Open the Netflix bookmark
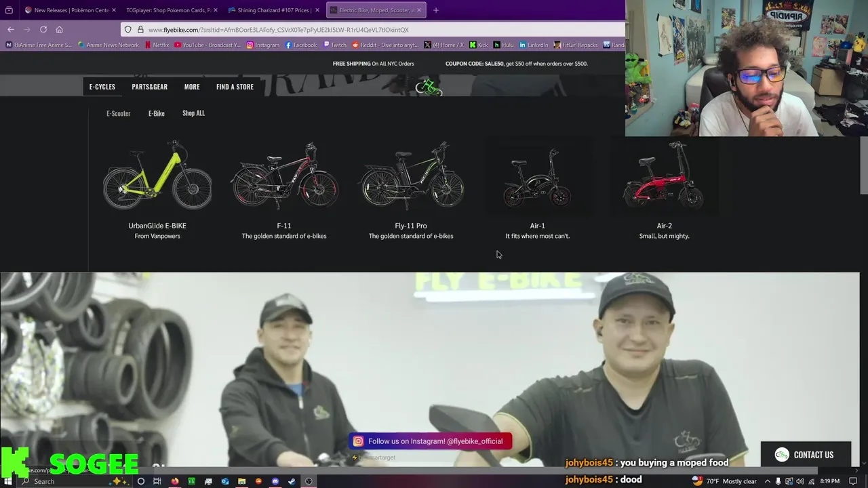Screen dimensions: 868x488 [157, 45]
